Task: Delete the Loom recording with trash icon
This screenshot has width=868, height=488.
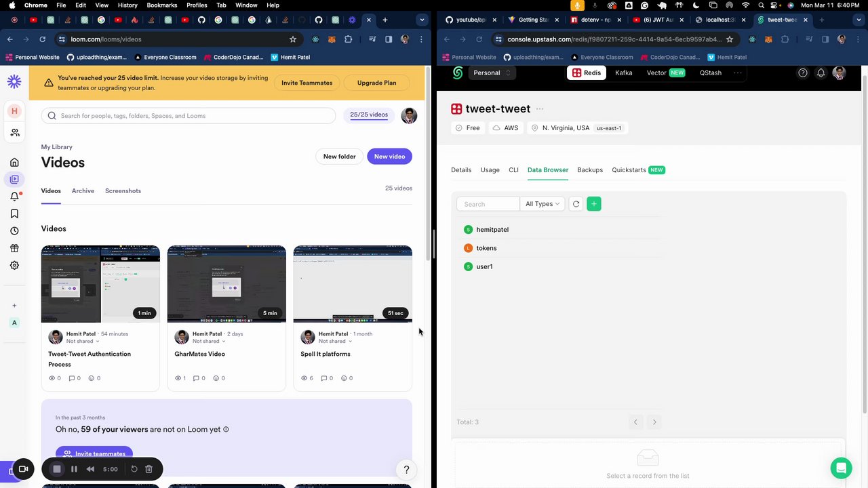Action: coord(149,469)
